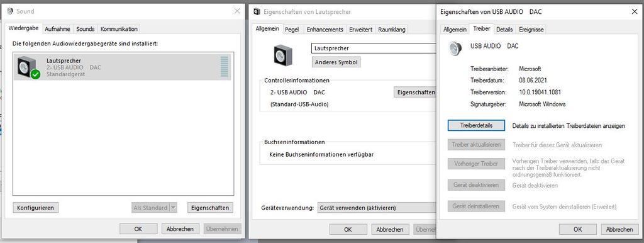This screenshot has width=644, height=243.
Task: Open the Enhancements tab
Action: [x=325, y=29]
